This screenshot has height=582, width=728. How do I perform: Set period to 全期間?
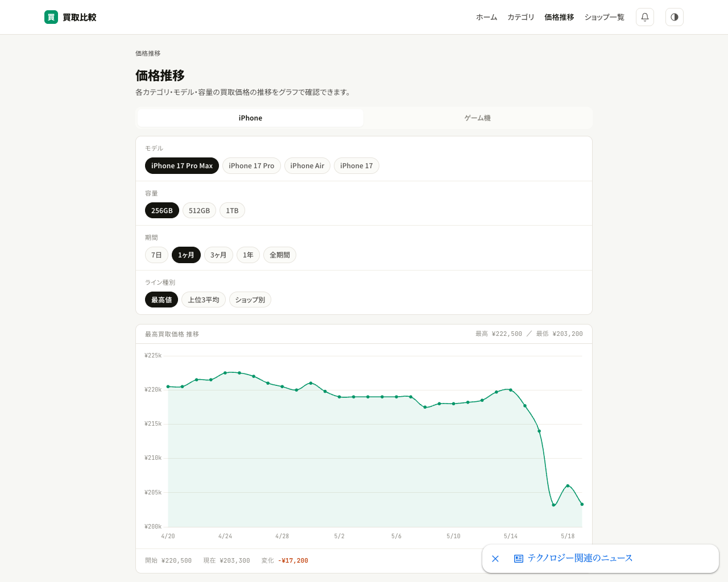click(280, 255)
